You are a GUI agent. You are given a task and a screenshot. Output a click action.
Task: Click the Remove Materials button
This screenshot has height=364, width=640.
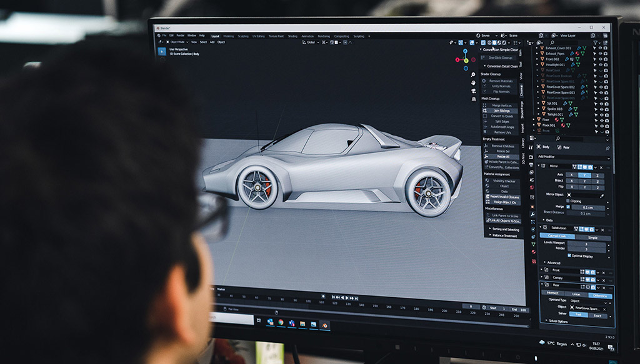click(x=501, y=81)
